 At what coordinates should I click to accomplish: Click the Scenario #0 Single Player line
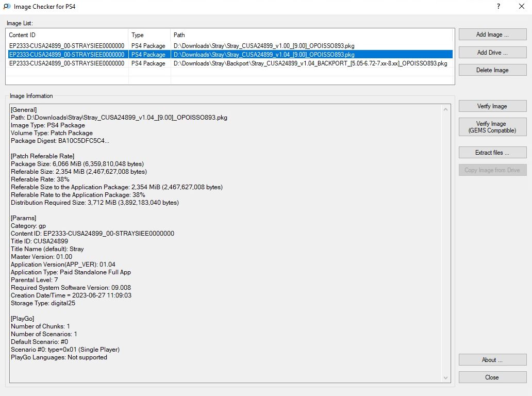click(x=65, y=350)
